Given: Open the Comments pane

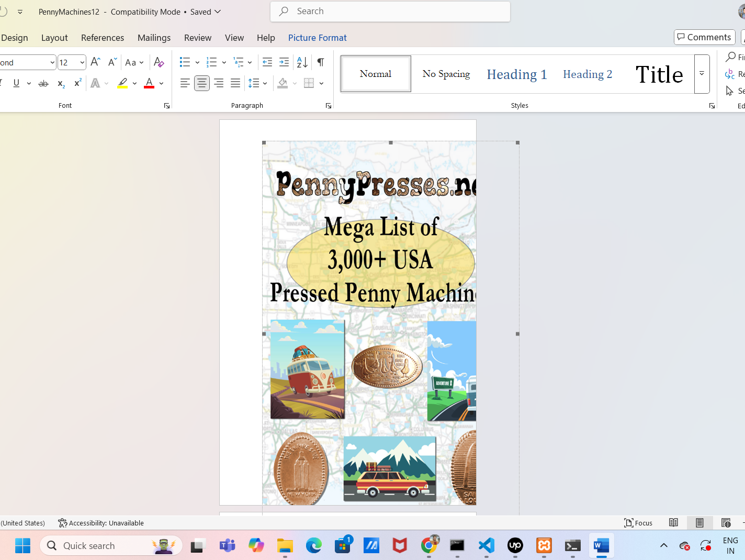Looking at the screenshot, I should click(x=705, y=37).
